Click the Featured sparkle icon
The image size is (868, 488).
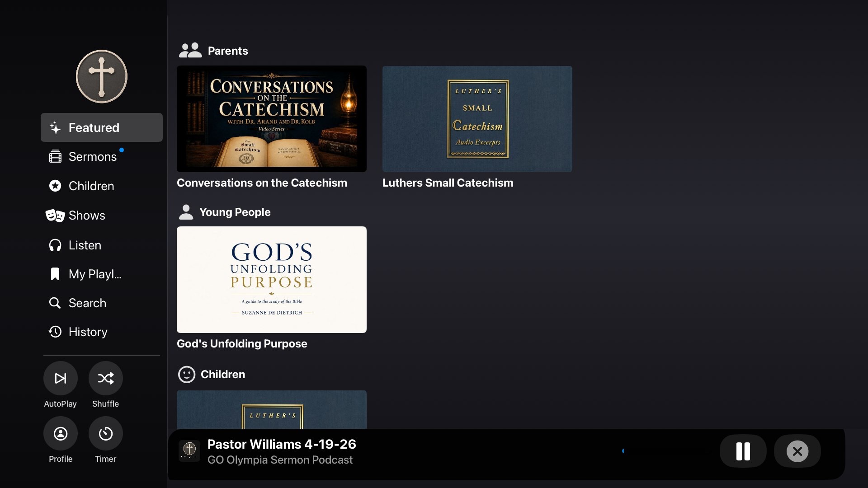[55, 128]
